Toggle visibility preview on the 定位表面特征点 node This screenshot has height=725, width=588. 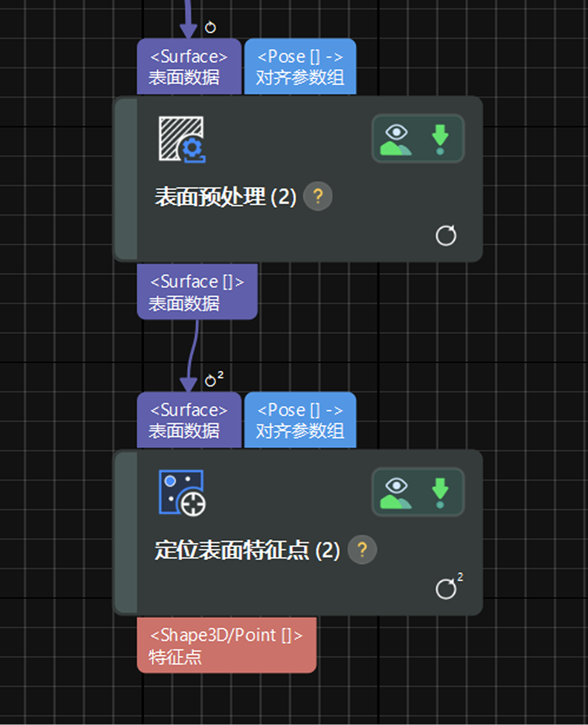(396, 491)
